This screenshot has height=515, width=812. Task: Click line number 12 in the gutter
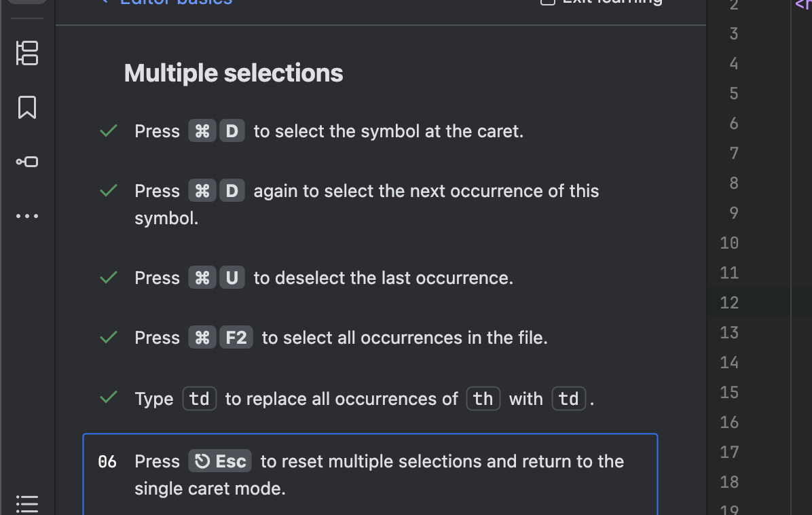pos(729,302)
